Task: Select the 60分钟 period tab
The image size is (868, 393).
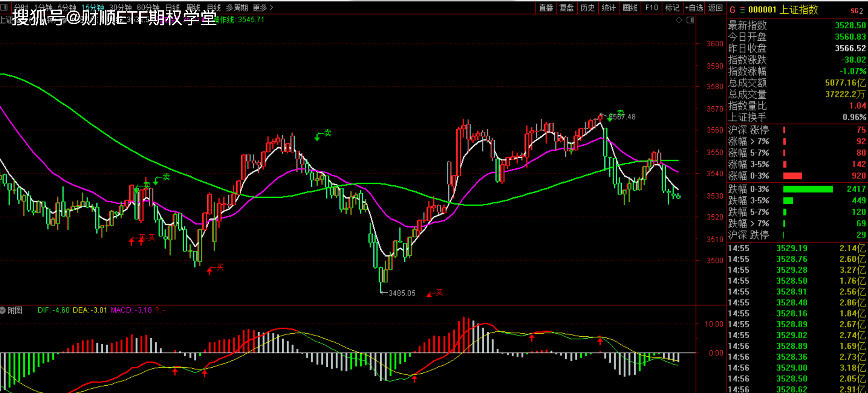Action: coord(148,8)
